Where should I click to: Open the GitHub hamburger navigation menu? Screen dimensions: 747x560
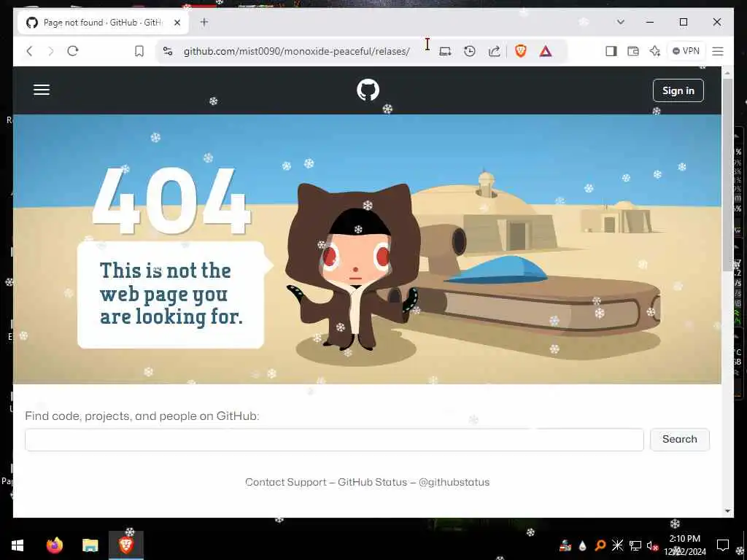(42, 90)
